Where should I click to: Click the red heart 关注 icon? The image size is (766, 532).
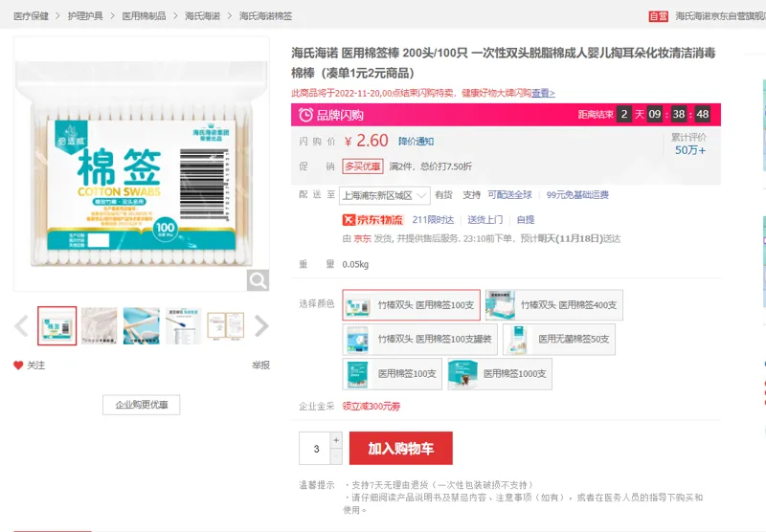click(18, 366)
